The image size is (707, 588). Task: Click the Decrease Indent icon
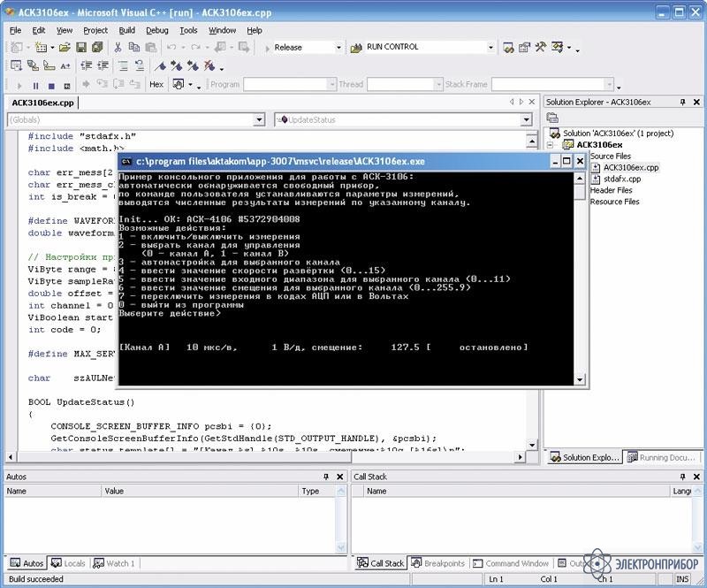tap(86, 66)
